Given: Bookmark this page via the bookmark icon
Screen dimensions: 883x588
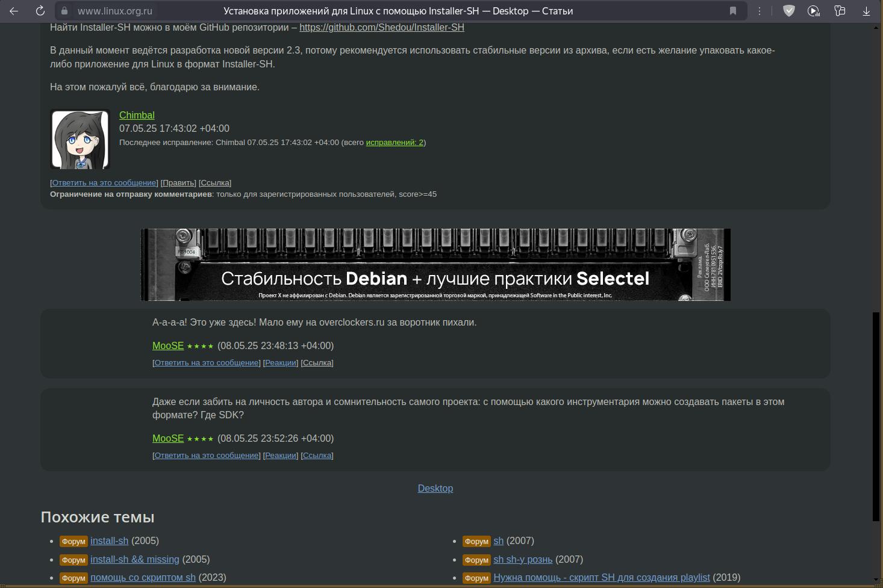Looking at the screenshot, I should 733,11.
